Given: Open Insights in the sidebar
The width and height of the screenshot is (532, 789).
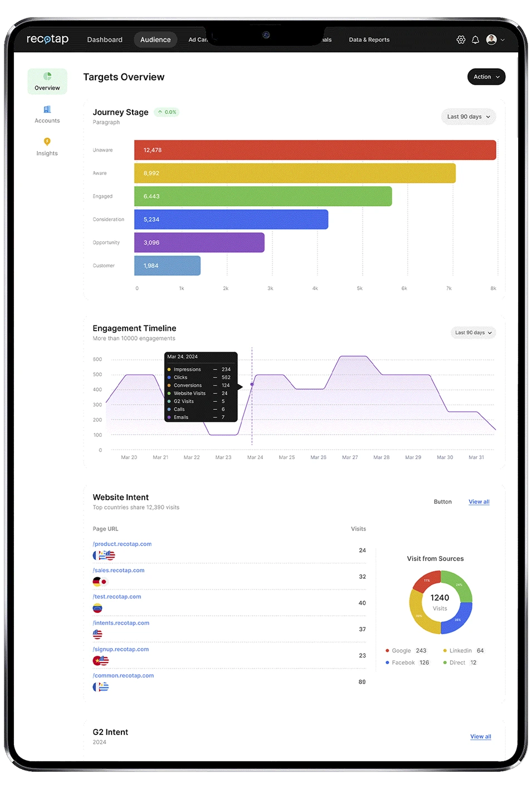Looking at the screenshot, I should [47, 147].
